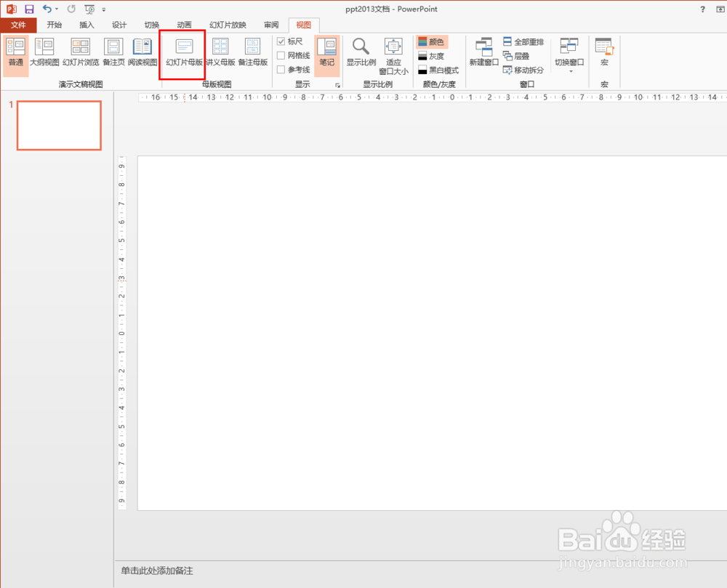727x588 pixels.
Task: Switch to Slide Show (幻灯片放映) tab
Action: (228, 25)
